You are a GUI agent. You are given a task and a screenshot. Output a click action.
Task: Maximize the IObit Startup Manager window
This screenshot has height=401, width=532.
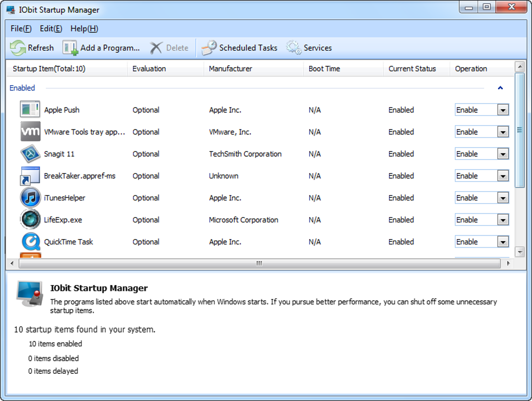pos(487,7)
